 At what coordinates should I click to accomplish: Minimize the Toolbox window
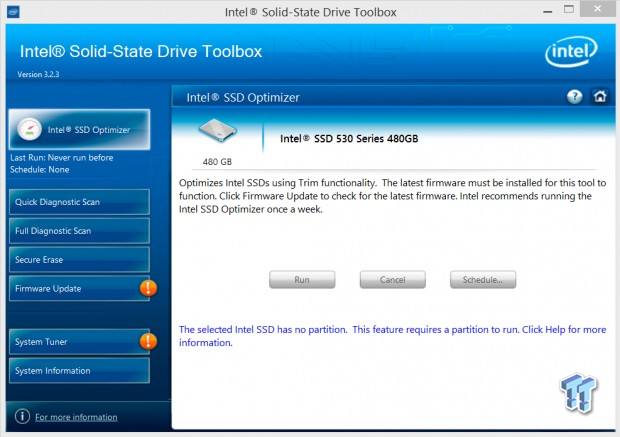tap(548, 11)
